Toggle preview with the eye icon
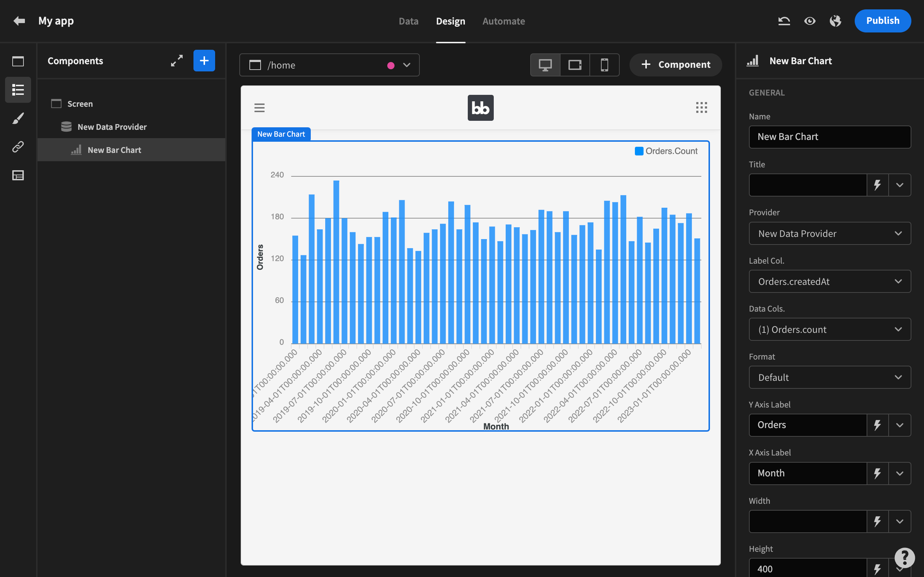 click(x=810, y=21)
